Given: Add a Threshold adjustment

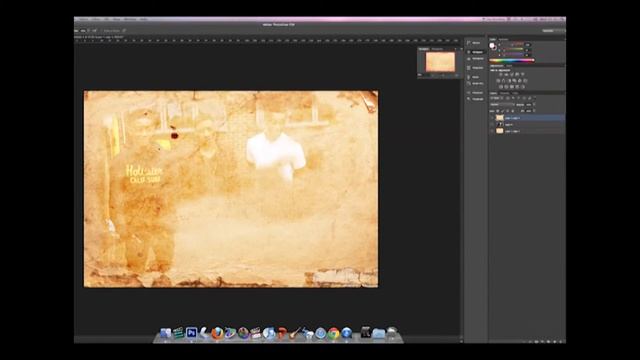Looking at the screenshot, I should pyautogui.click(x=511, y=87).
